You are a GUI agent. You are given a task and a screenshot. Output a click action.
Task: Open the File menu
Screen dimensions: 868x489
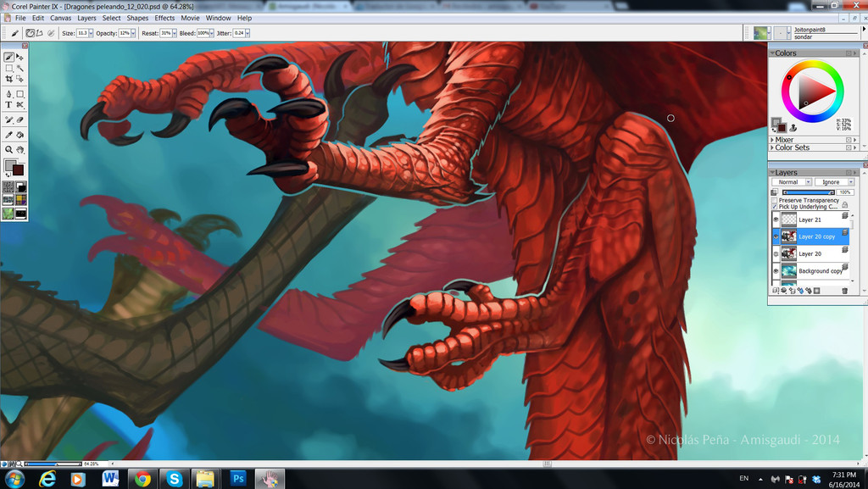[20, 18]
